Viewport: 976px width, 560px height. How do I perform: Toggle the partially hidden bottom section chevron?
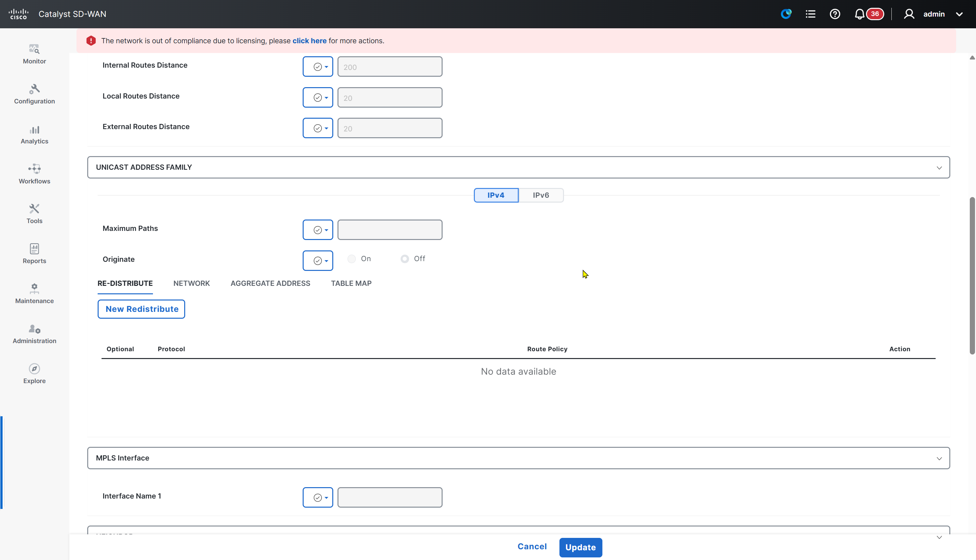point(939,537)
